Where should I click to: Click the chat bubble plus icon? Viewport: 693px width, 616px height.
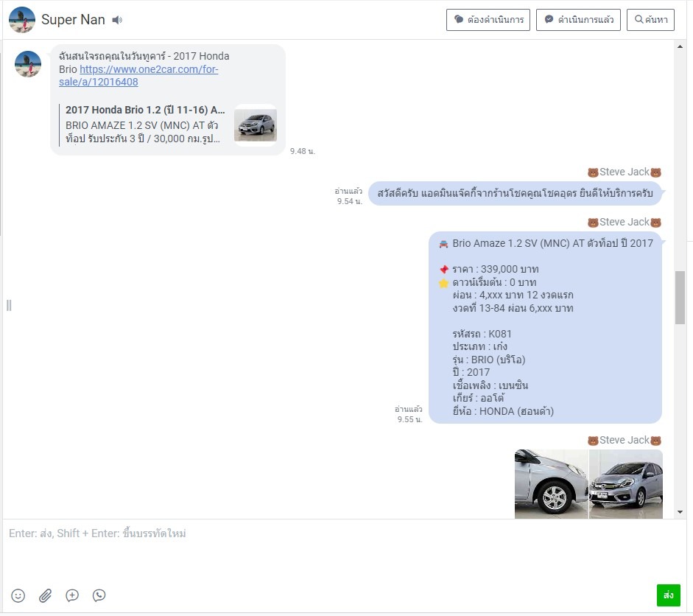coord(72,595)
